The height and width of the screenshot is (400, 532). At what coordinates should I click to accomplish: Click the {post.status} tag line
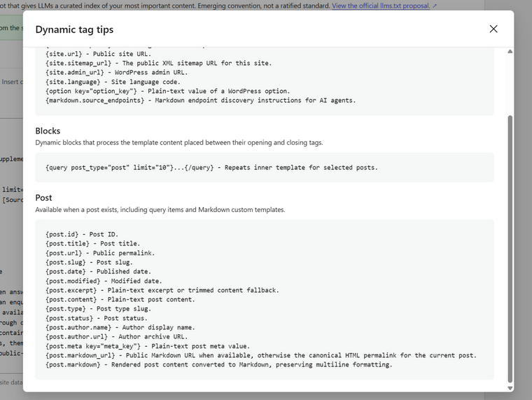point(97,318)
